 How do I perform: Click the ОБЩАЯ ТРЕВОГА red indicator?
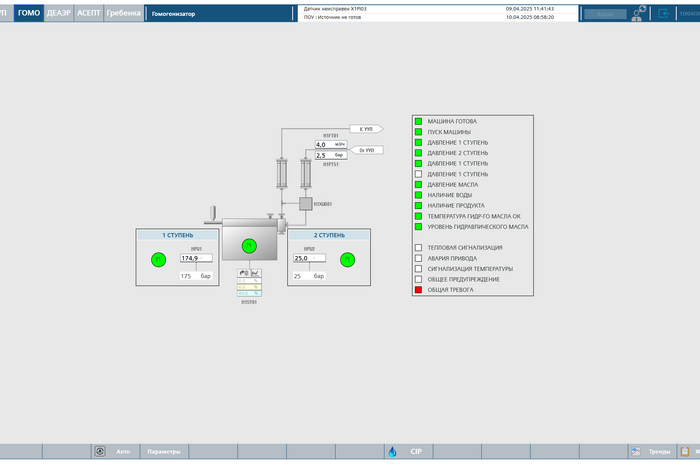tap(418, 289)
